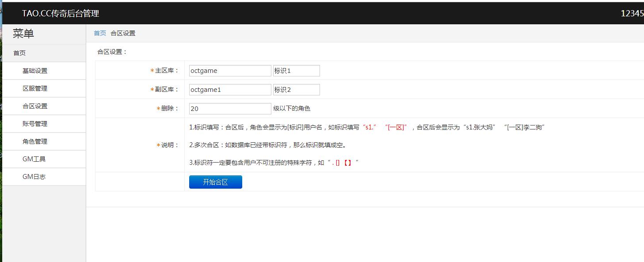Viewport: 644px width, 262px height.
Task: Open 账号管理 in the sidebar
Action: click(x=35, y=124)
